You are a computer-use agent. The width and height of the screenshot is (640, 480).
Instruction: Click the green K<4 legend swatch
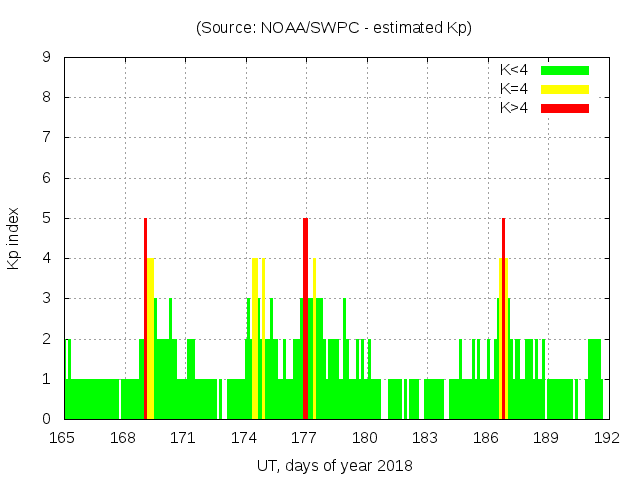pyautogui.click(x=565, y=70)
